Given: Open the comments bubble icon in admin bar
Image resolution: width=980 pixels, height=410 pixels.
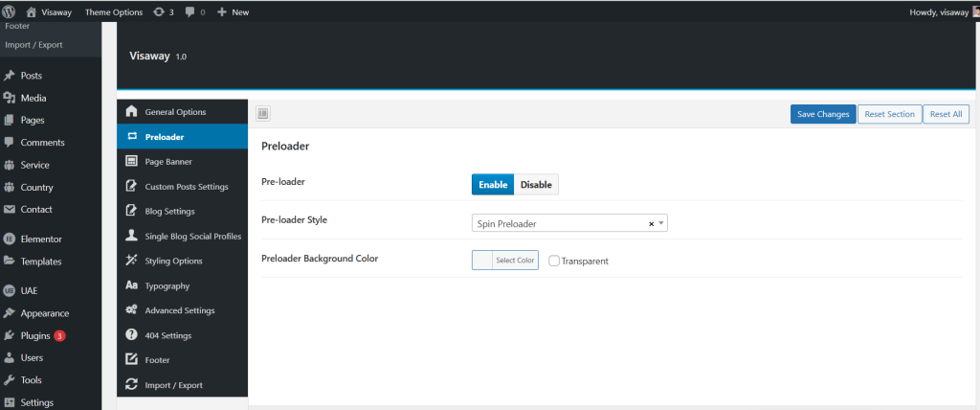Looking at the screenshot, I should tap(190, 12).
